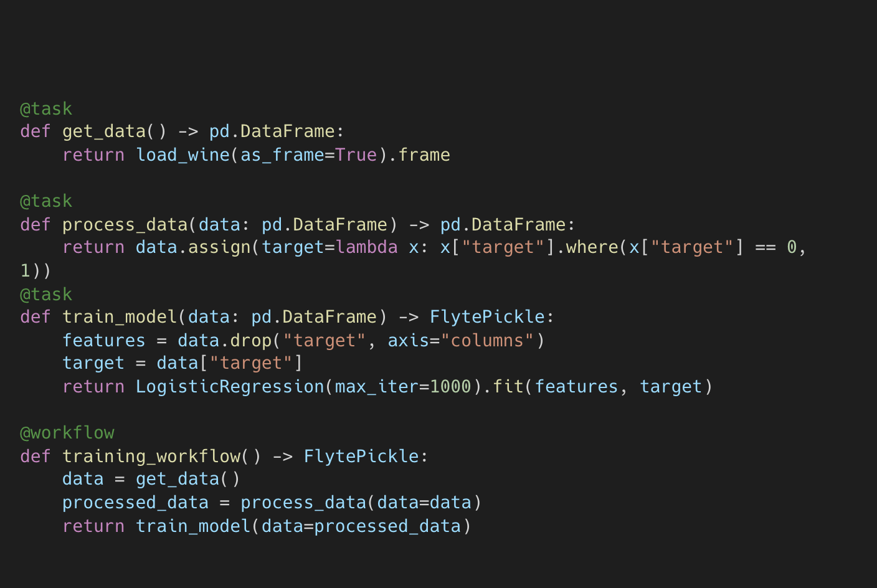This screenshot has width=877, height=588.
Task: Click the "columns" string literal
Action: pyautogui.click(x=492, y=341)
